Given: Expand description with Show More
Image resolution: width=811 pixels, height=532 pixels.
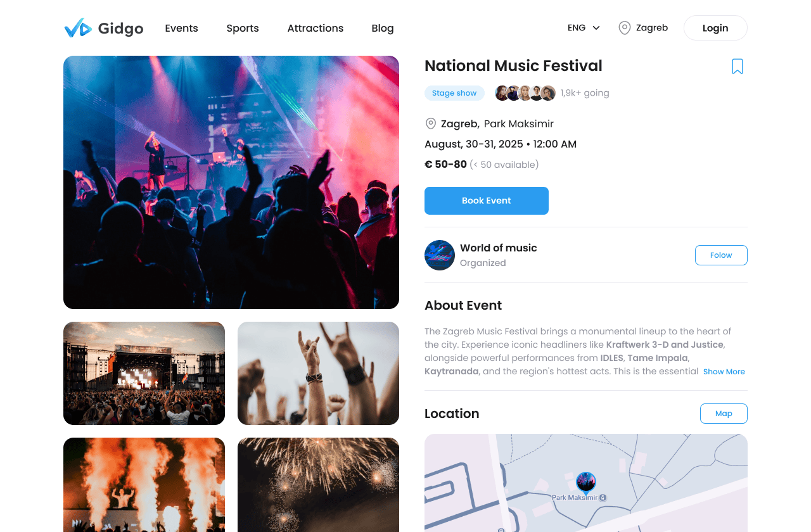Looking at the screenshot, I should (x=724, y=372).
